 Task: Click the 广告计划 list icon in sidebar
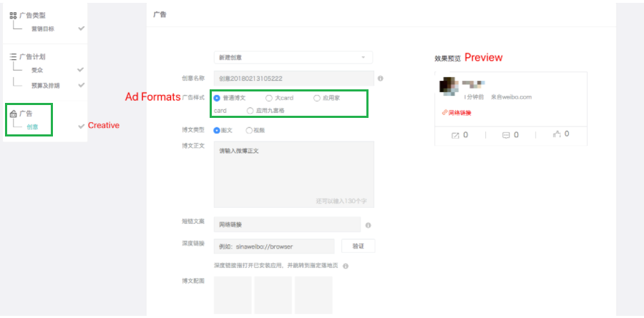pos(13,56)
